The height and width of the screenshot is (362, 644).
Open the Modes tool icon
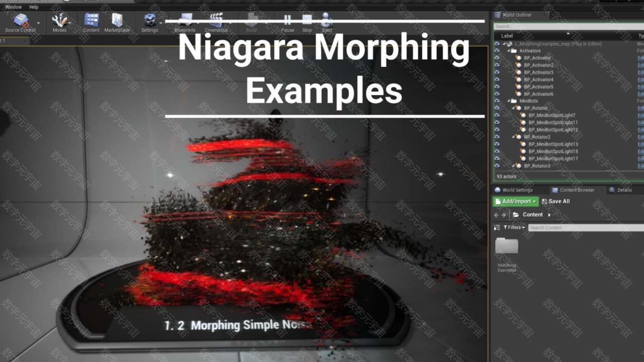coord(59,20)
